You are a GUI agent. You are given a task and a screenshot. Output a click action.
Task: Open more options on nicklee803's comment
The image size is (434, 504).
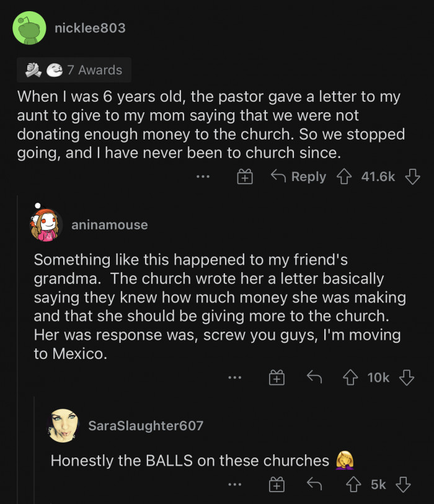(203, 177)
